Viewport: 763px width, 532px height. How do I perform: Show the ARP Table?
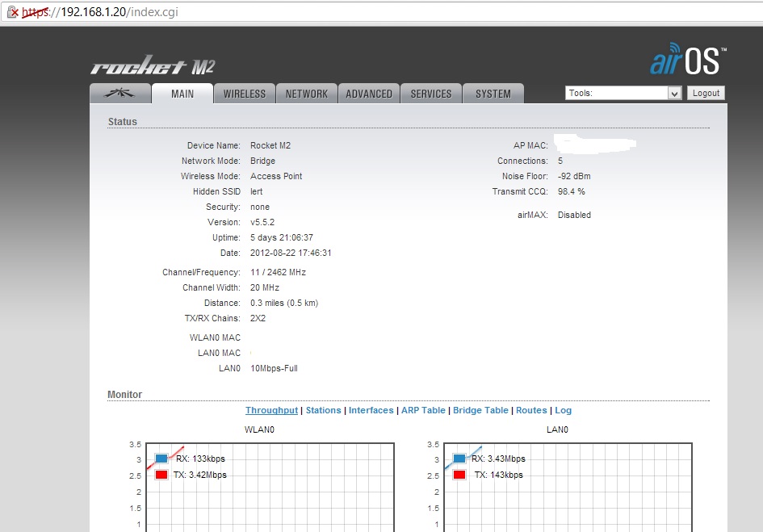pos(423,410)
